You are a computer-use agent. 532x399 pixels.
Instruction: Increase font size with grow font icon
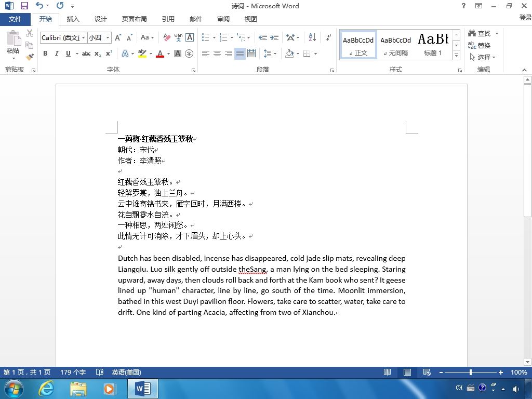click(118, 37)
